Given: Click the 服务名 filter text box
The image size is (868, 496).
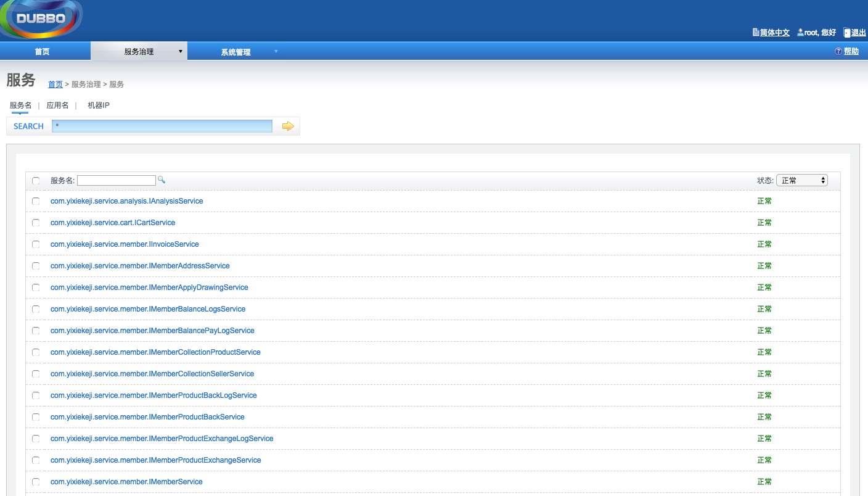Looking at the screenshot, I should click(117, 180).
